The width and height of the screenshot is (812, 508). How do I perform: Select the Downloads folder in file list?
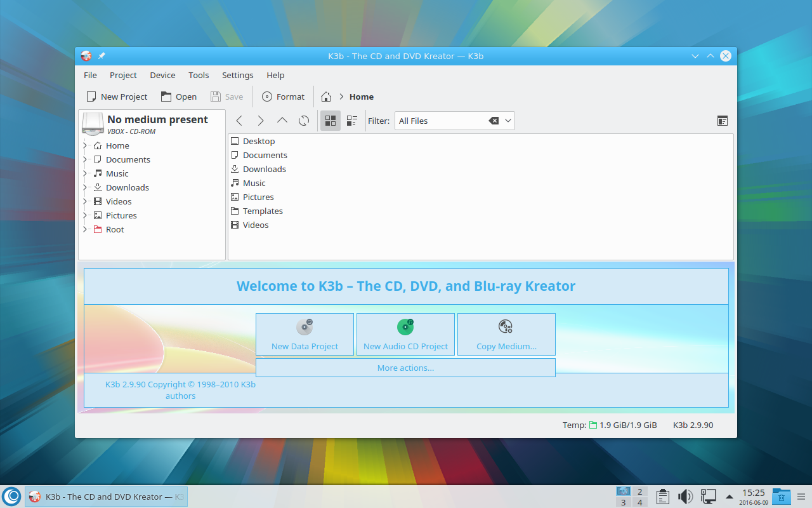point(264,169)
